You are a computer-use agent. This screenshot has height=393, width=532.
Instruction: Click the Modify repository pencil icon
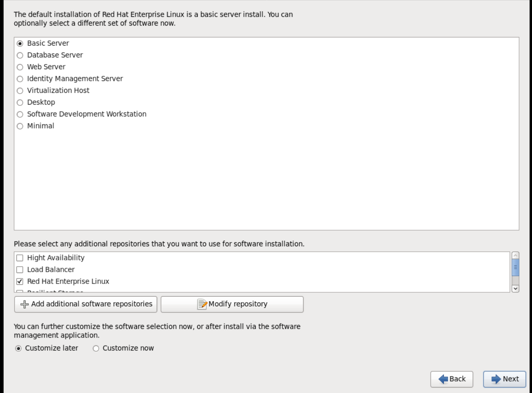click(202, 304)
